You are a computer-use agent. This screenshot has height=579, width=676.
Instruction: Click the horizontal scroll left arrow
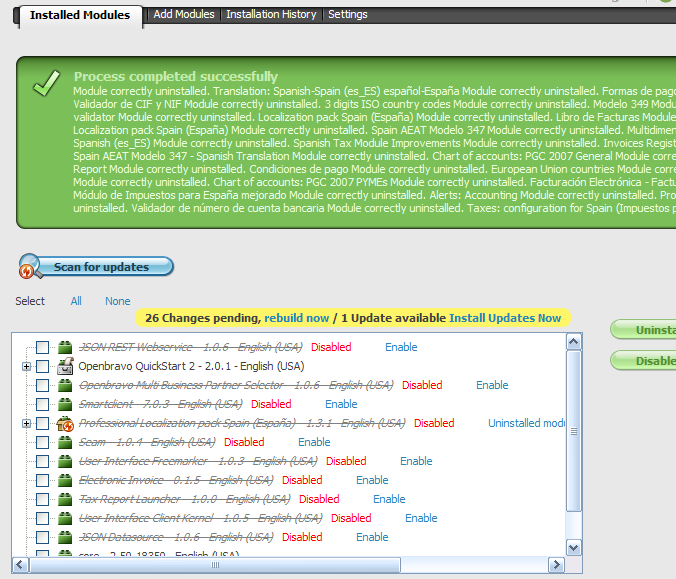[x=20, y=564]
